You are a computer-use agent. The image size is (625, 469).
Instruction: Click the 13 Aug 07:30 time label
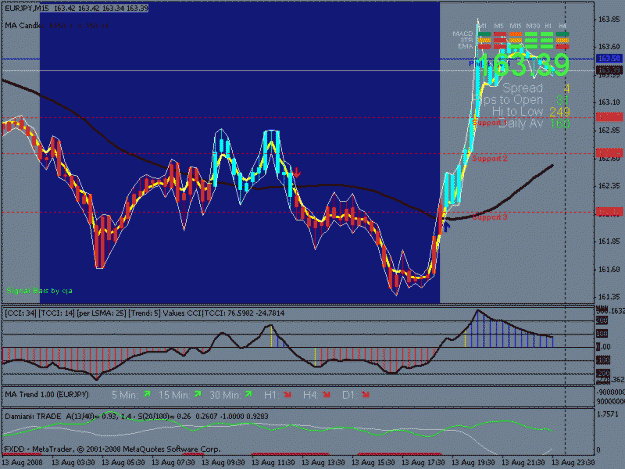pyautogui.click(x=173, y=463)
